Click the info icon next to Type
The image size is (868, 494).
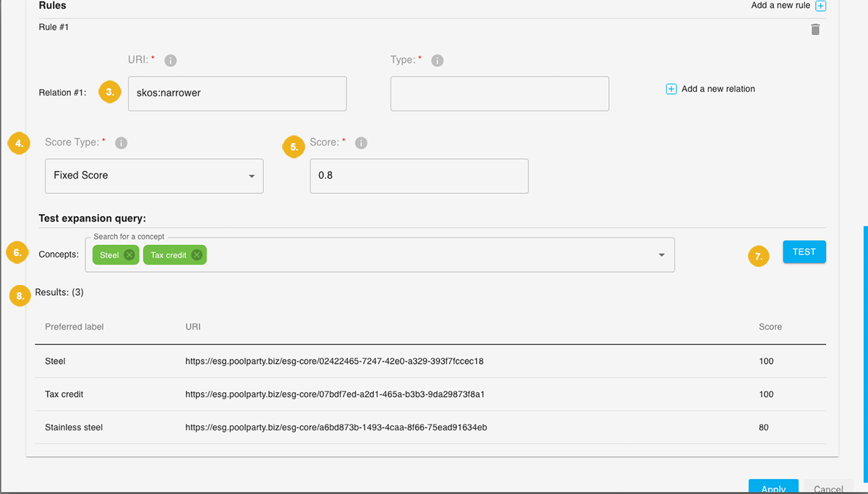pyautogui.click(x=437, y=61)
